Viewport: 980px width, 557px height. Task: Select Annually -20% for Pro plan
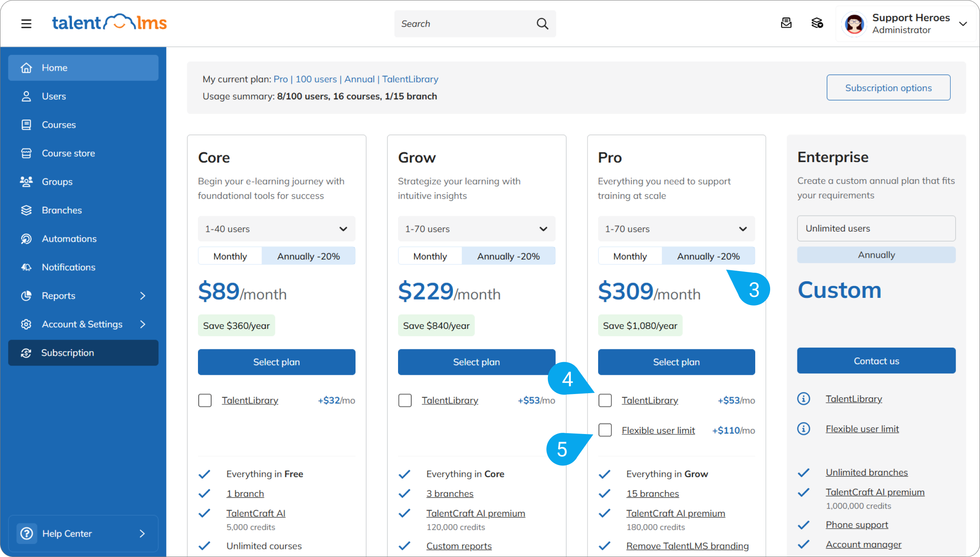tap(708, 256)
